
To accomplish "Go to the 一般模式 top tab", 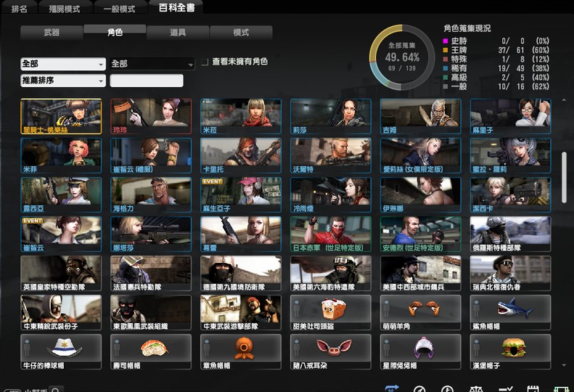I will tap(120, 9).
